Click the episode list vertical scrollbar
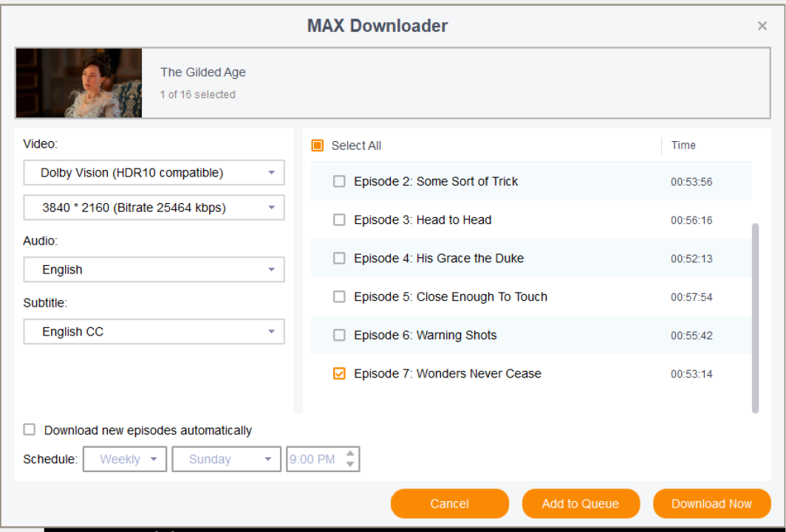 point(756,318)
